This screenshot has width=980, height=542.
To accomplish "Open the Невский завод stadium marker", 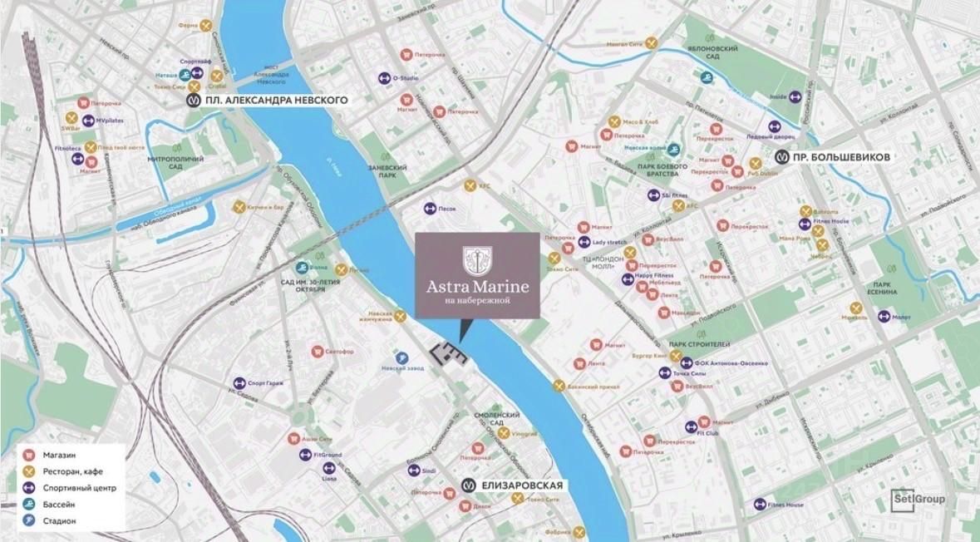I will [401, 358].
